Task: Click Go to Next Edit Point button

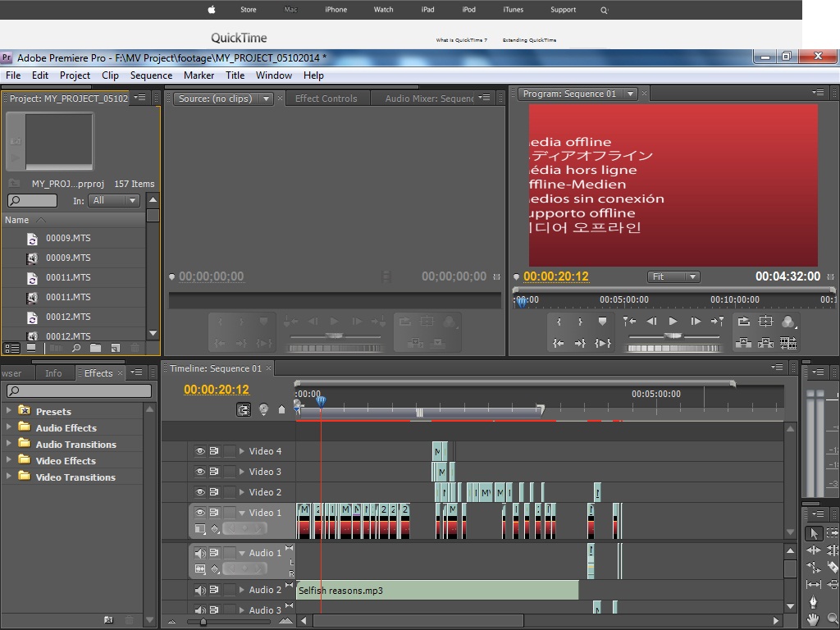Action: [717, 322]
